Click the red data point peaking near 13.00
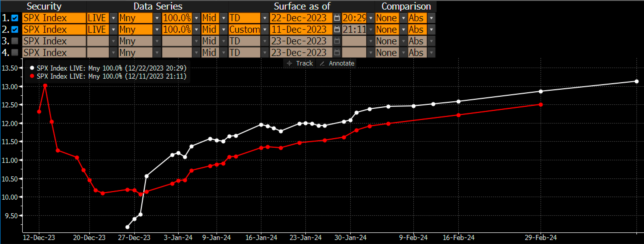Viewport: 644px width, 244px height. (45, 85)
